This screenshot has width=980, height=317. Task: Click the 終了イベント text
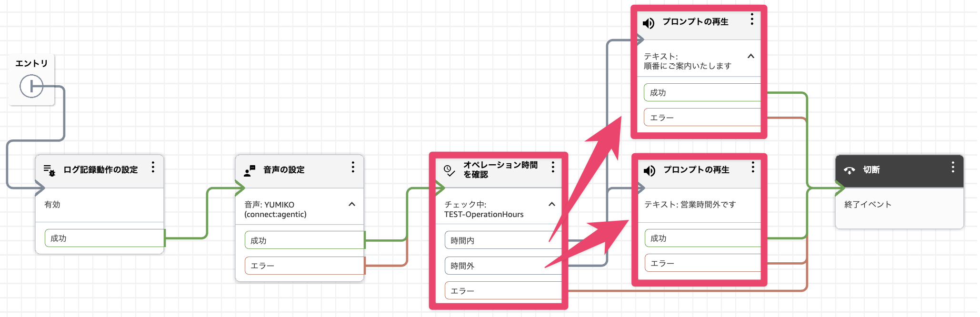pos(868,204)
